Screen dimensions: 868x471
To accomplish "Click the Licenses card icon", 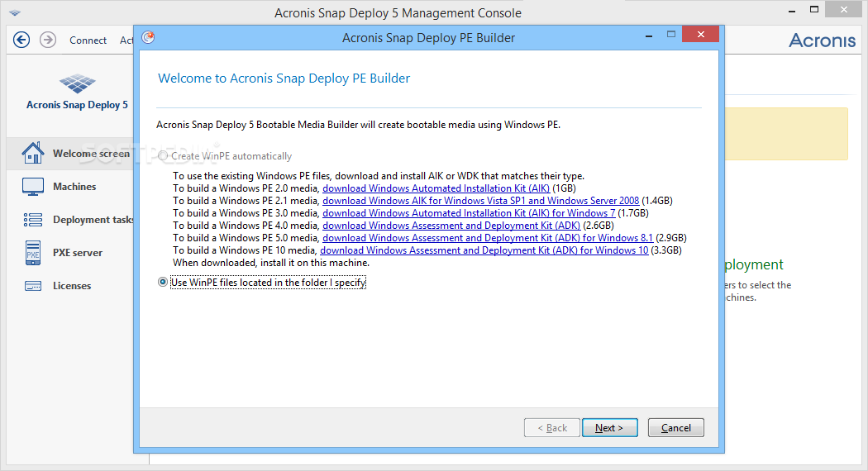I will pos(33,286).
